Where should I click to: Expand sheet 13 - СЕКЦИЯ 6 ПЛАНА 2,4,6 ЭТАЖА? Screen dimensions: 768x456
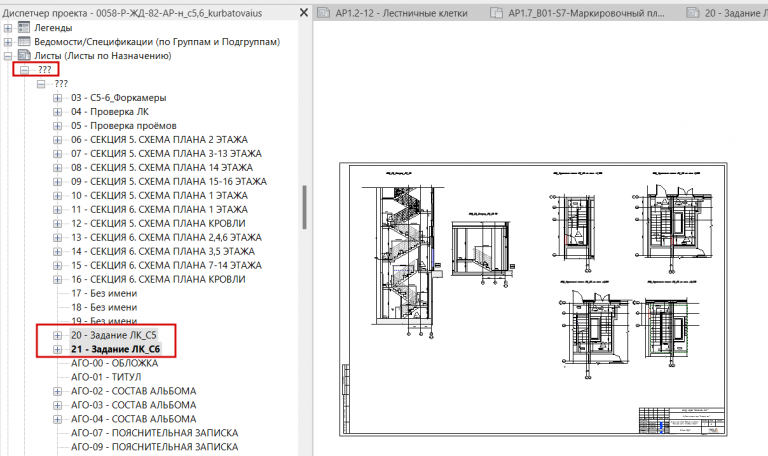58,238
